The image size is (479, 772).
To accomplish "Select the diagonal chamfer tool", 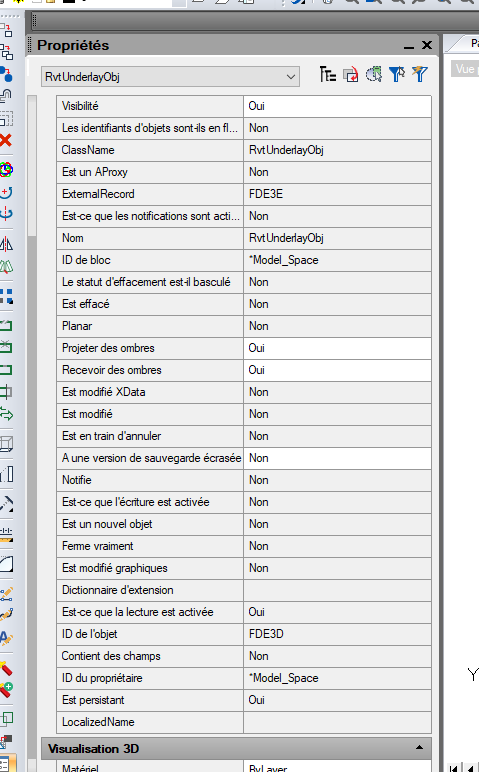I will (x=6, y=504).
